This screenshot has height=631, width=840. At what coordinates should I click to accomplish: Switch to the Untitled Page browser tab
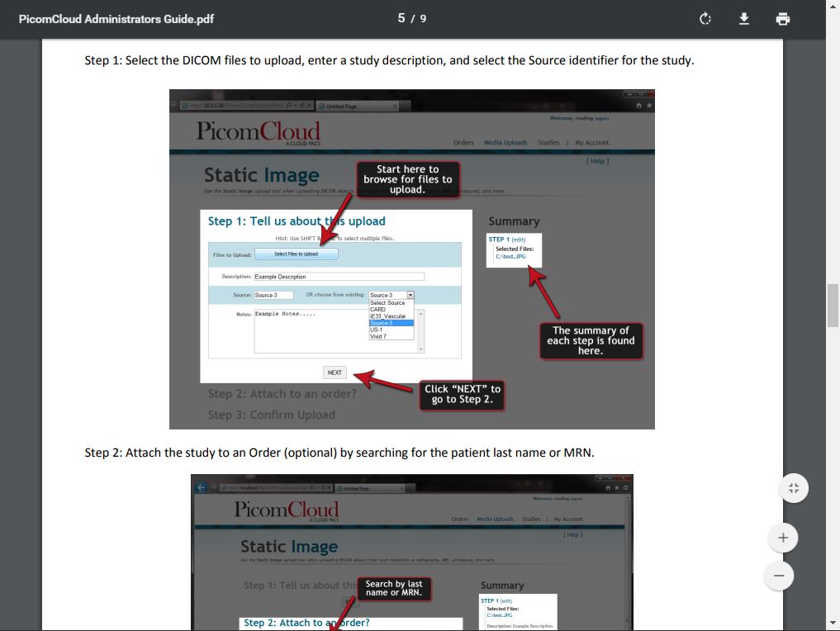(358, 106)
